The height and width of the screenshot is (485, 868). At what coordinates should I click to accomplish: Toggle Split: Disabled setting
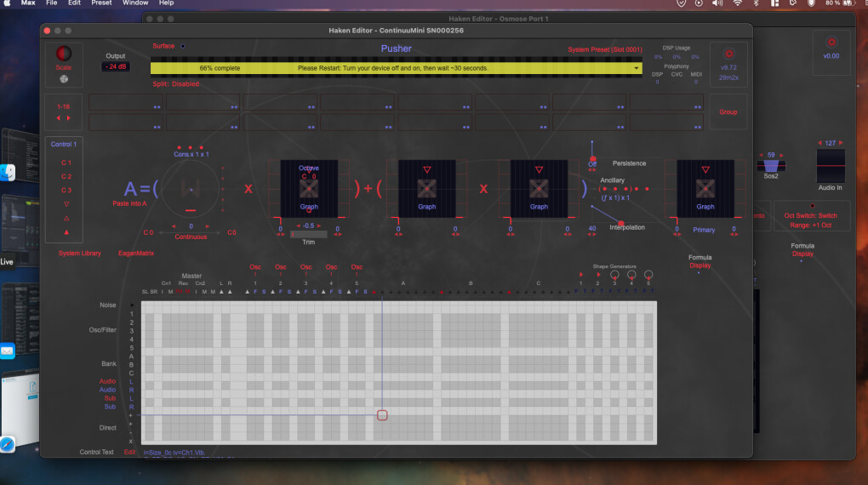(x=175, y=84)
